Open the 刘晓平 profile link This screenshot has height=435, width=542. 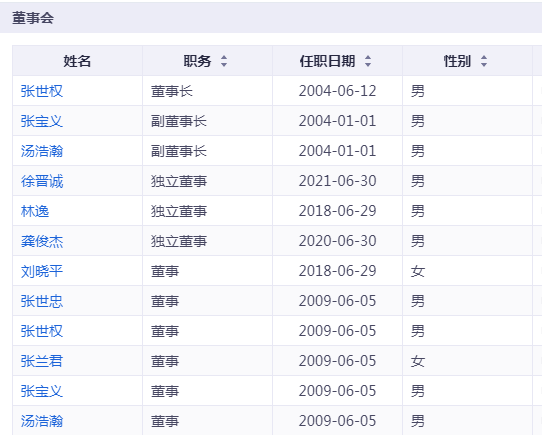click(42, 271)
